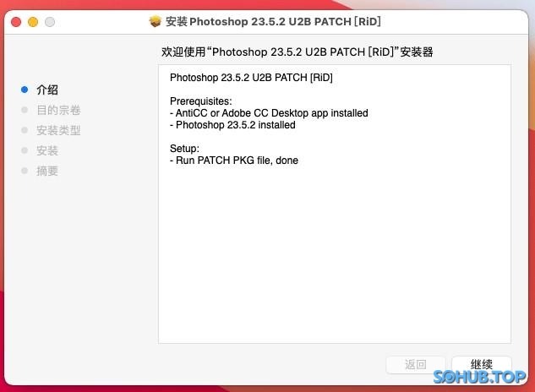Click the window title 安装 Photoshop 23.5.2
535x392 pixels.
click(273, 21)
